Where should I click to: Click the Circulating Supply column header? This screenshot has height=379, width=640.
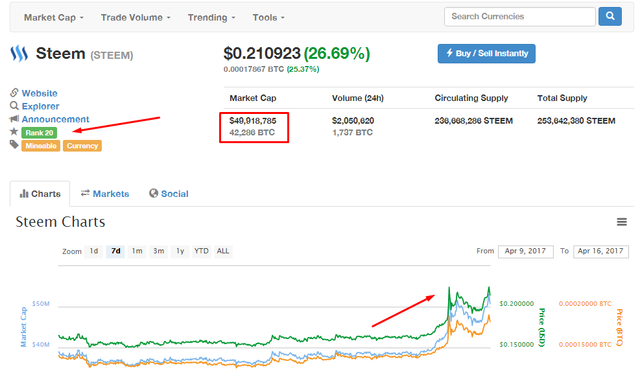tap(471, 98)
